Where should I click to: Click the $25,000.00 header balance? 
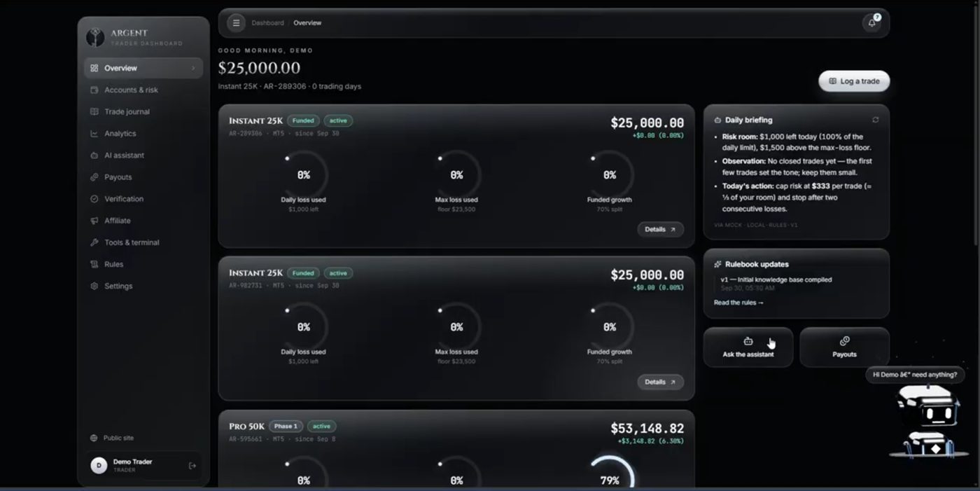[x=259, y=68]
